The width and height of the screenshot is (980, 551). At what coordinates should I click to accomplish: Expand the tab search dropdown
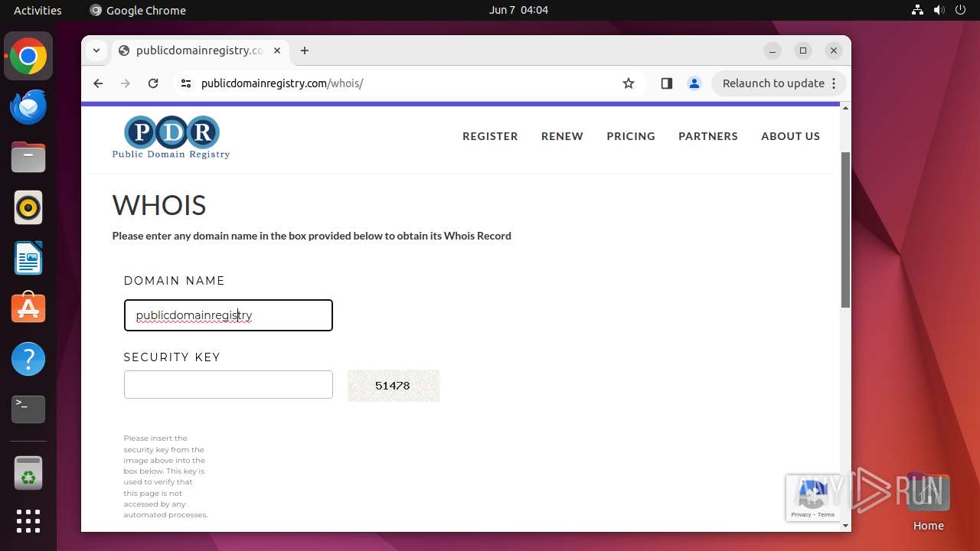click(x=96, y=51)
